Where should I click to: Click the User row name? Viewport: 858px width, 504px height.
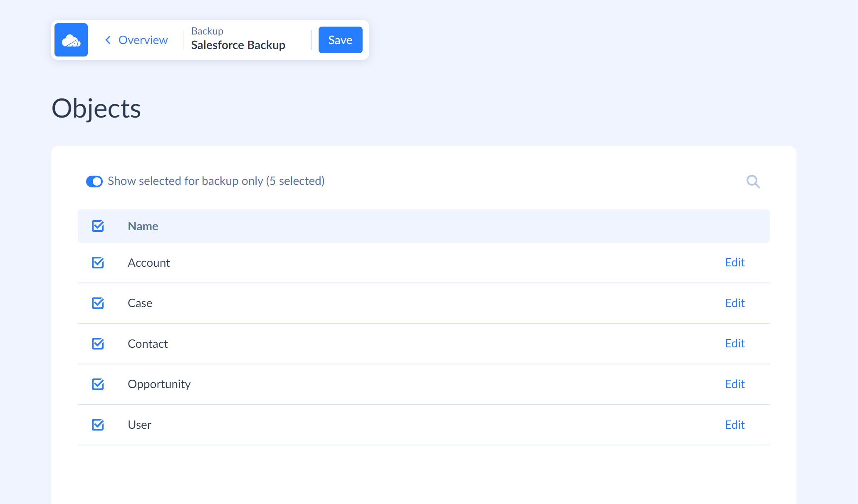139,425
